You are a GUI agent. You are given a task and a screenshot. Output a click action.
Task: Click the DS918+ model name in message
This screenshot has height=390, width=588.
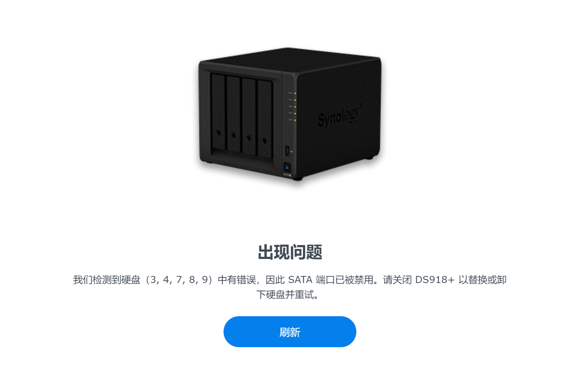[435, 280]
